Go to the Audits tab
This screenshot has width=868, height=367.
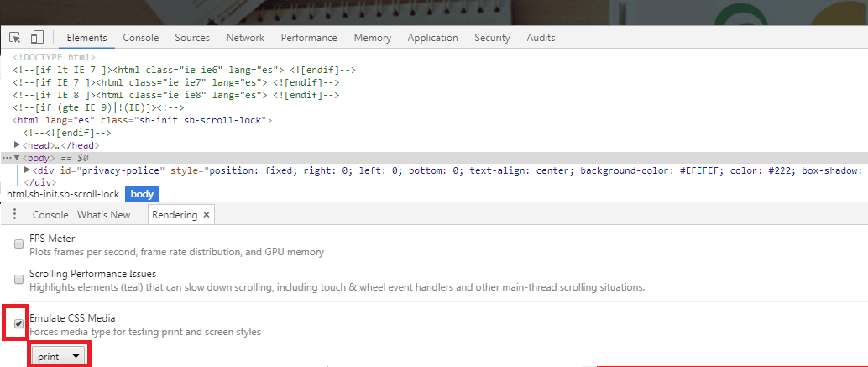[541, 38]
